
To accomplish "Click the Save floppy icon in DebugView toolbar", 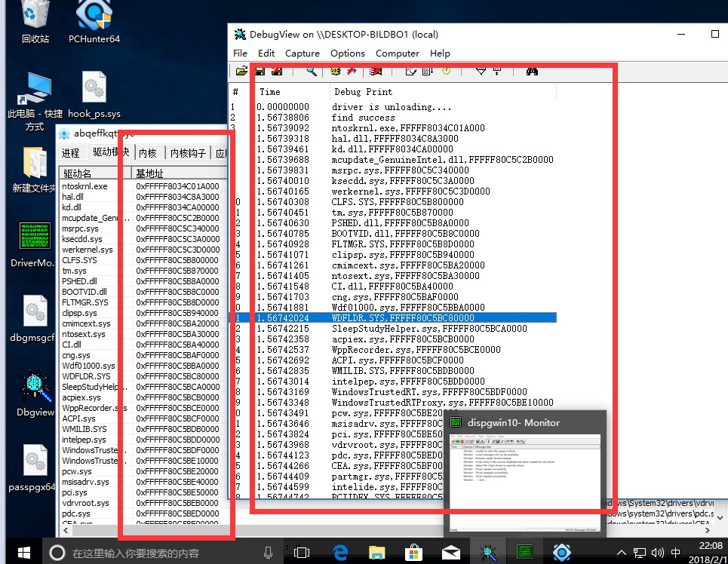I will click(260, 71).
